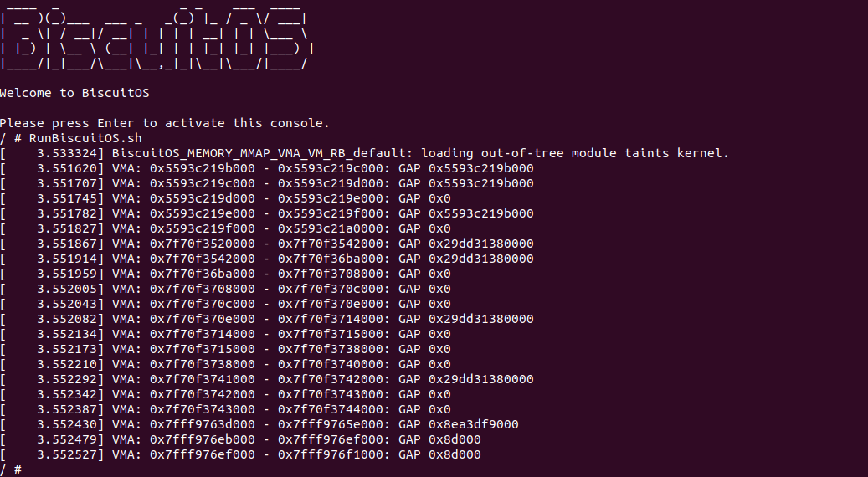Click the timestamp 3.533324
The image size is (868, 477).
point(71,153)
